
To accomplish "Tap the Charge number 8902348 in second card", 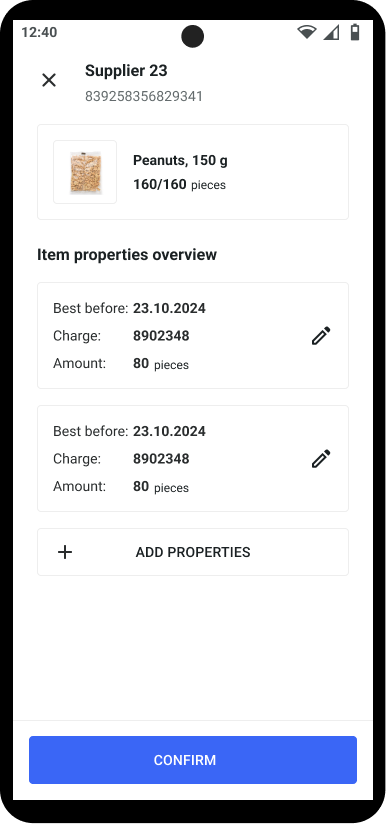I will coord(161,459).
